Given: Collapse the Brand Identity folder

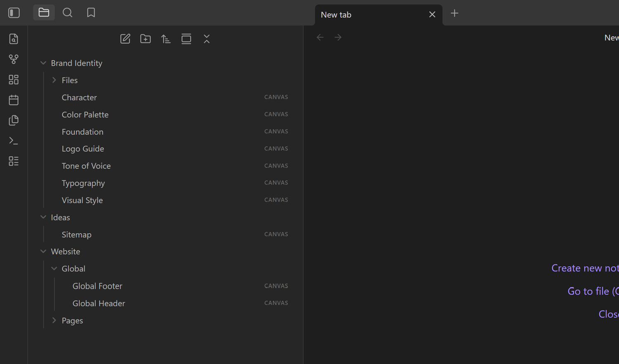Looking at the screenshot, I should pos(43,63).
